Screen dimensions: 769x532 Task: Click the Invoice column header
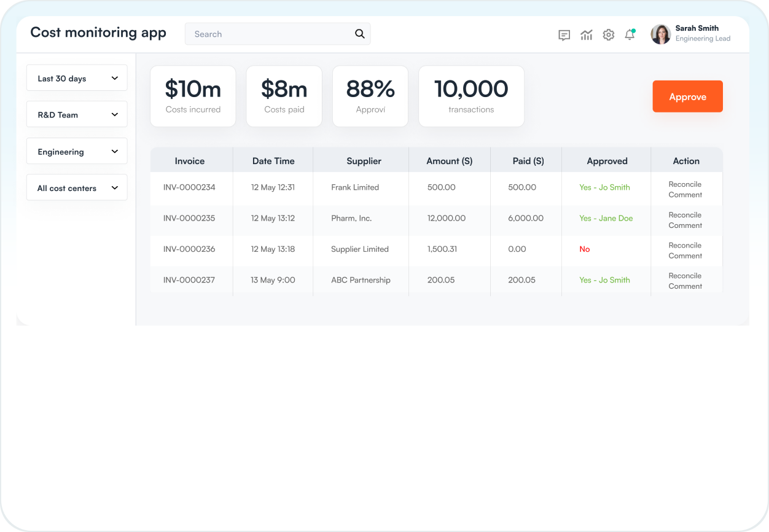click(x=190, y=161)
